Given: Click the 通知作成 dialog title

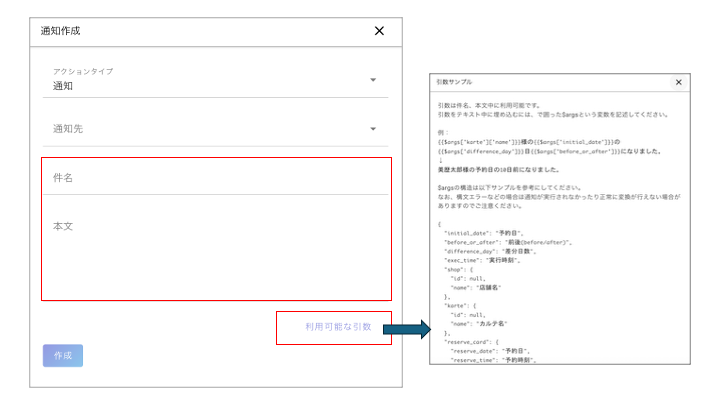Looking at the screenshot, I should (x=60, y=31).
